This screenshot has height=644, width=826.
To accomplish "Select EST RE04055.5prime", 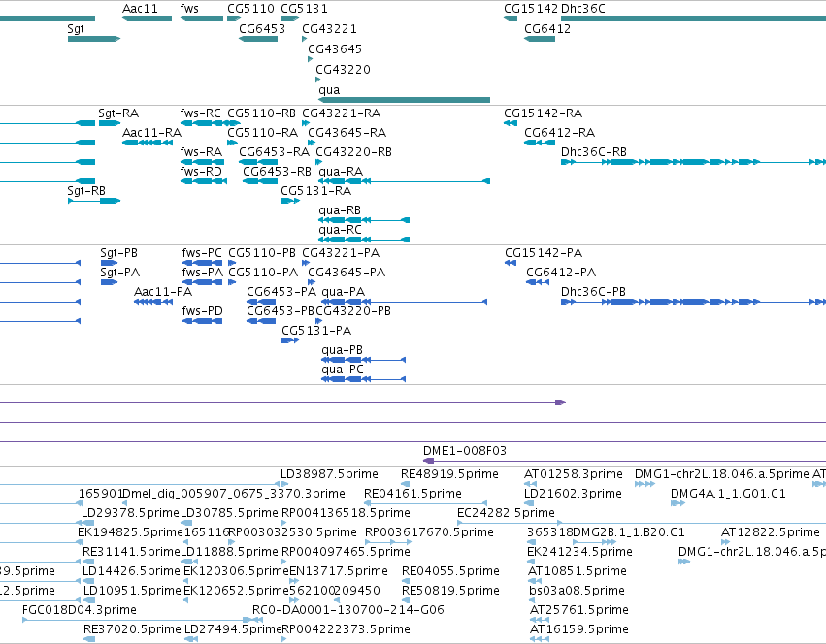I will (406, 581).
